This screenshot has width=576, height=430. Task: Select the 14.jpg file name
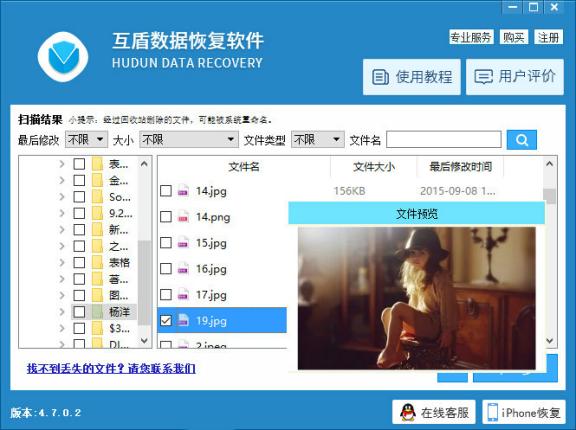[211, 191]
